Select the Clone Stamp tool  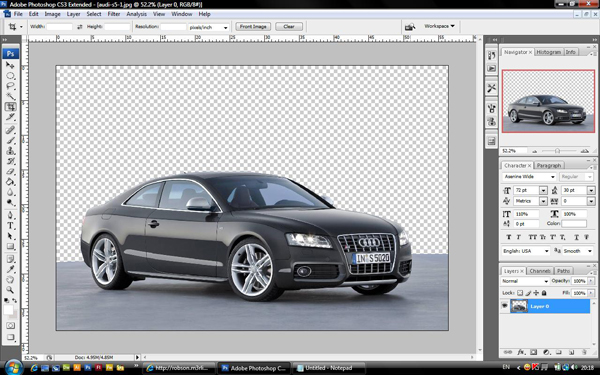coord(10,151)
